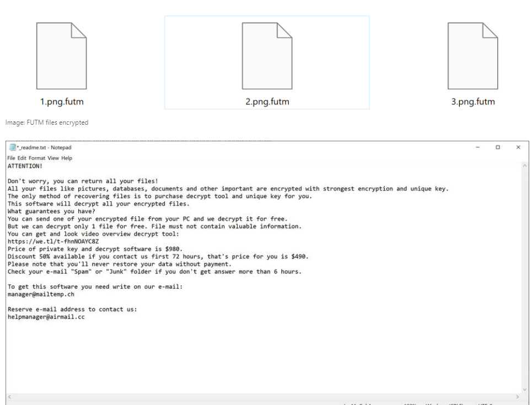This screenshot has width=532, height=405.
Task: Click the 'Don't worry, you can return' line
Action: click(x=83, y=181)
